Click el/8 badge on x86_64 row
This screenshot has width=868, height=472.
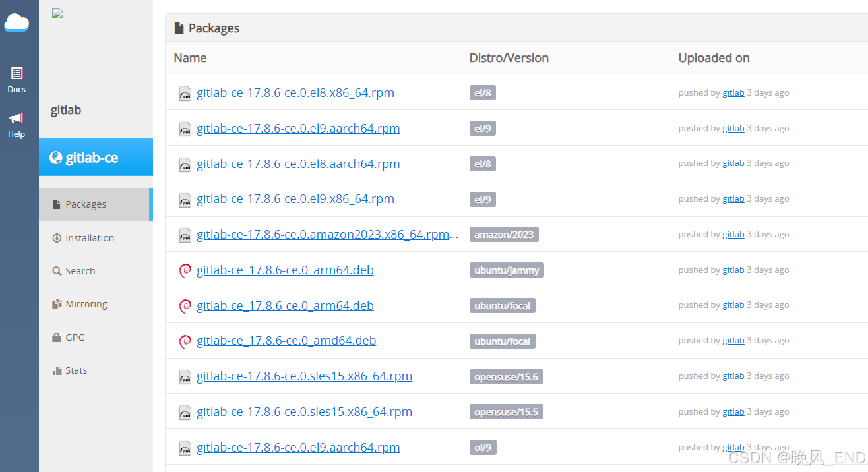click(483, 93)
